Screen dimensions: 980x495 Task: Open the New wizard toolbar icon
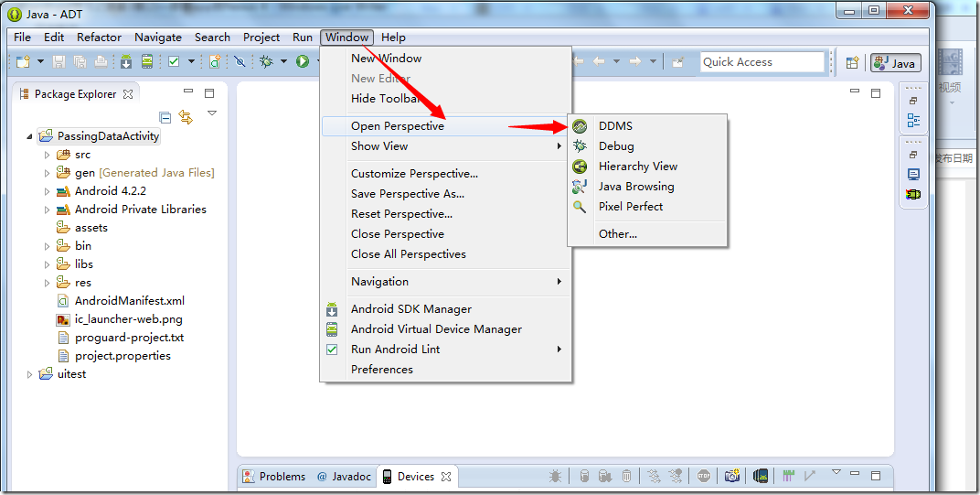23,61
